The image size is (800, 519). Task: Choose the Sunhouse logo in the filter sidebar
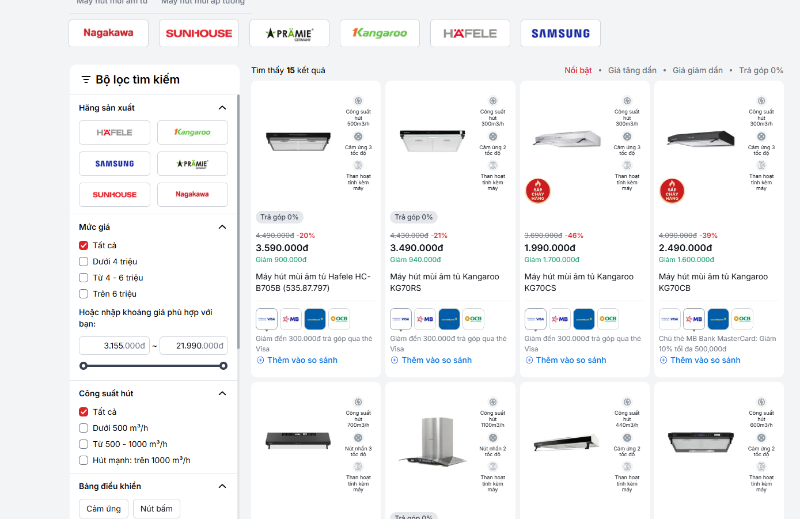tap(114, 193)
